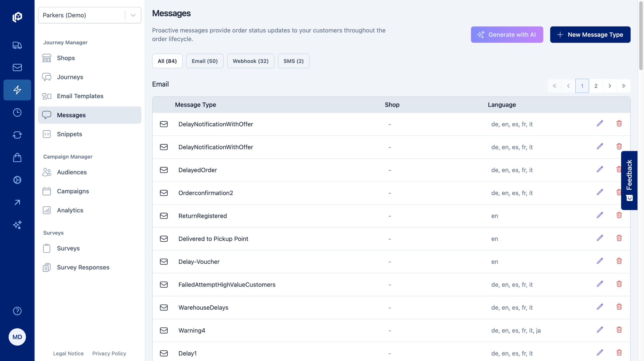Click the truck icon in left rail

coord(17,45)
